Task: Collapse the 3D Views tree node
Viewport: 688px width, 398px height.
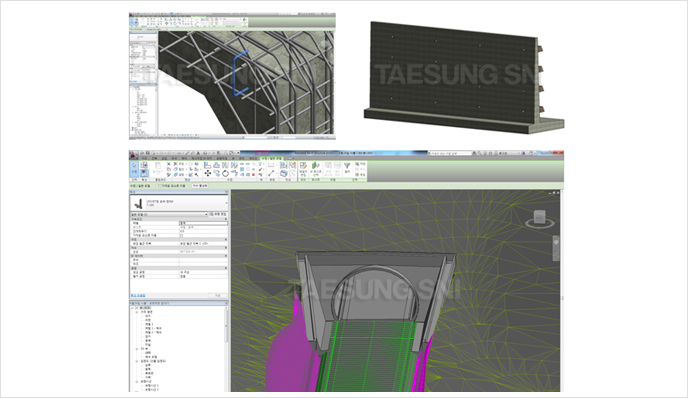Action: pyautogui.click(x=136, y=349)
